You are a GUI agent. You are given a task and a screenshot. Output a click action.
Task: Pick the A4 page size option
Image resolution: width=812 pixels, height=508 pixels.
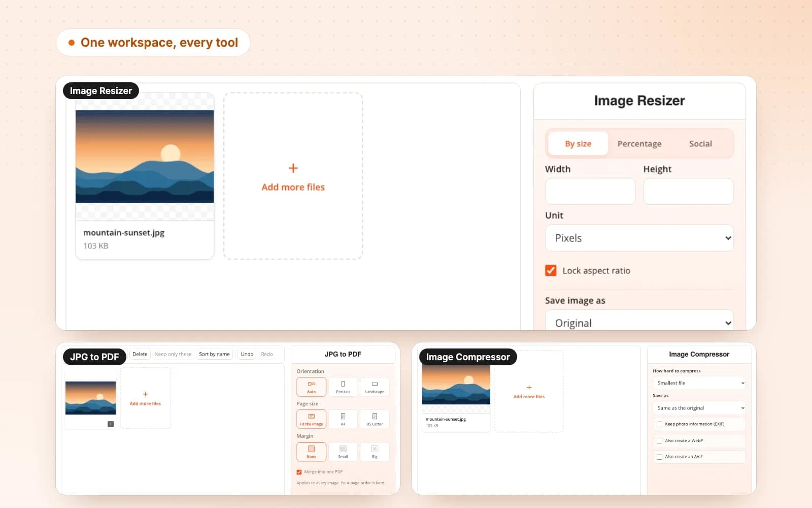click(343, 419)
